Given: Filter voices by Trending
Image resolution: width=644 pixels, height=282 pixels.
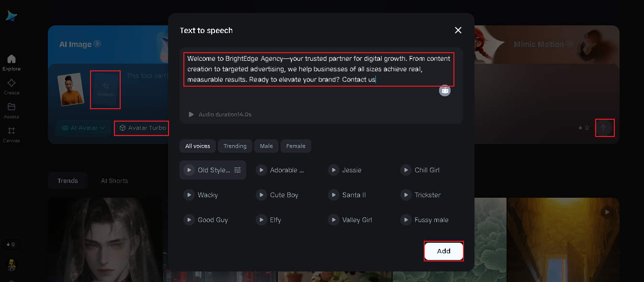Looking at the screenshot, I should point(235,146).
